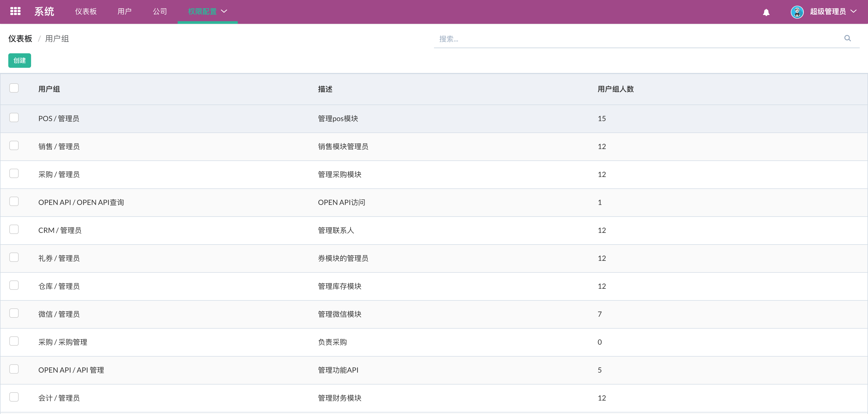
Task: Check the OPEN API / API 管理 row checkbox
Action: pos(14,369)
